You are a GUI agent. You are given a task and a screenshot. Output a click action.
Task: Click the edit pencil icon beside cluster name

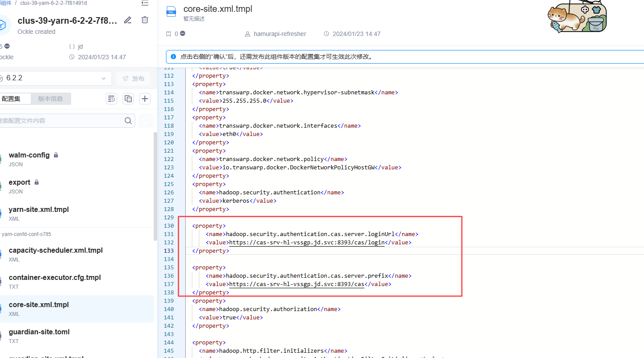(x=128, y=20)
